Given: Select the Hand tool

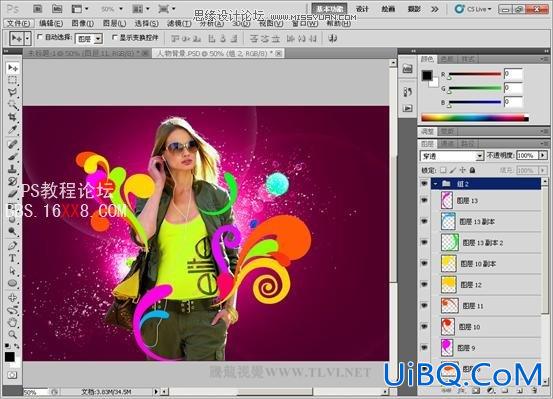Looking at the screenshot, I should point(13,322).
